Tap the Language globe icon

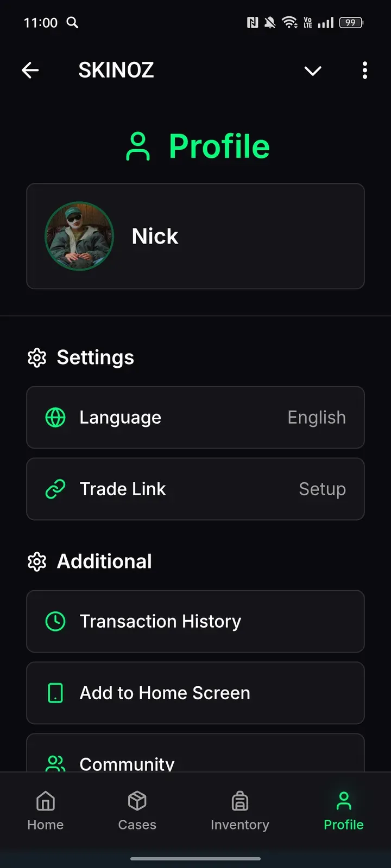pos(55,417)
